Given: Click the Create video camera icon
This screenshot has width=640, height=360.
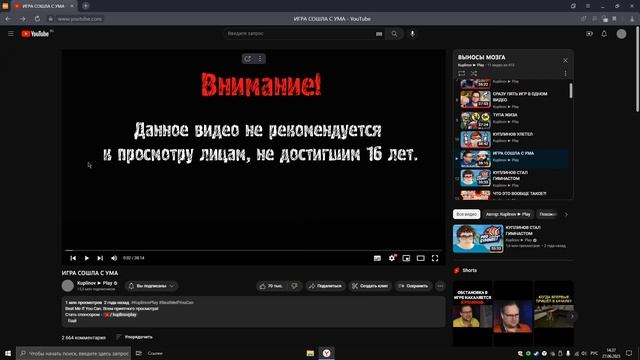Looking at the screenshot, I should tap(589, 34).
